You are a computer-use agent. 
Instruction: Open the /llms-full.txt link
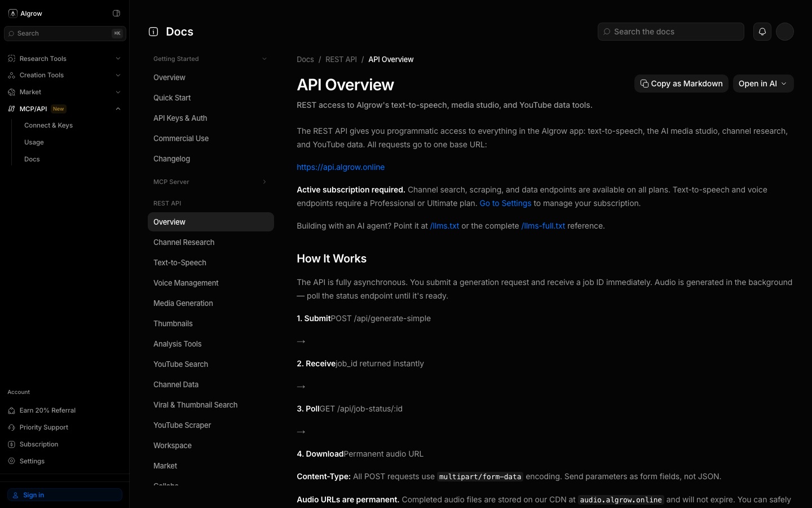tap(543, 226)
